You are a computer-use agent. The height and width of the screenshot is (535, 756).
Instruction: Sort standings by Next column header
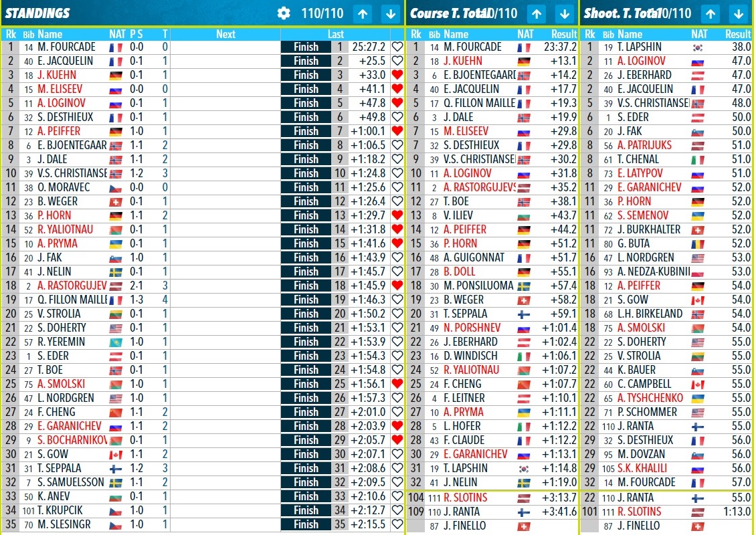(225, 34)
